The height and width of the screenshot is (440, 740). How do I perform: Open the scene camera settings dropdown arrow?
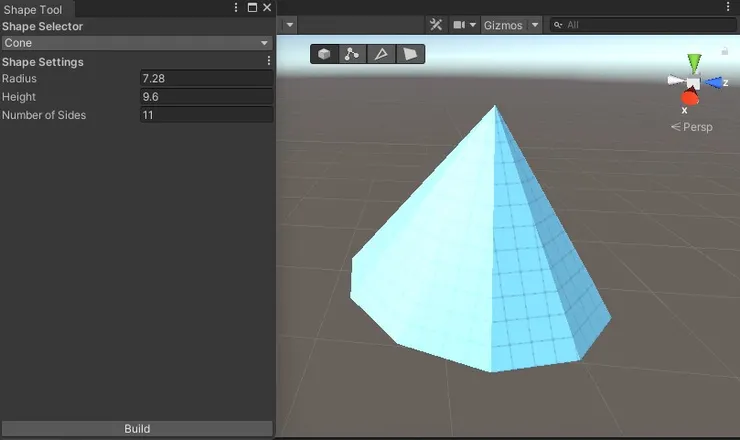tap(473, 25)
